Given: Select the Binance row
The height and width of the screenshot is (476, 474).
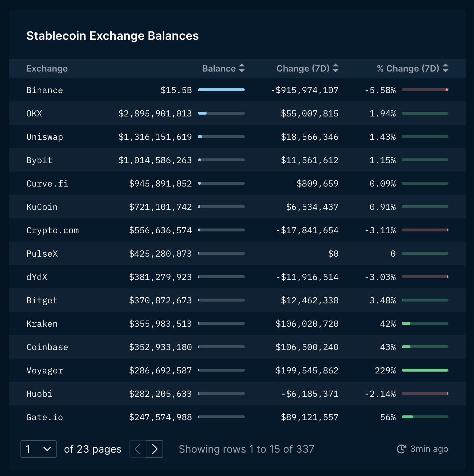Looking at the screenshot, I should pos(237,90).
